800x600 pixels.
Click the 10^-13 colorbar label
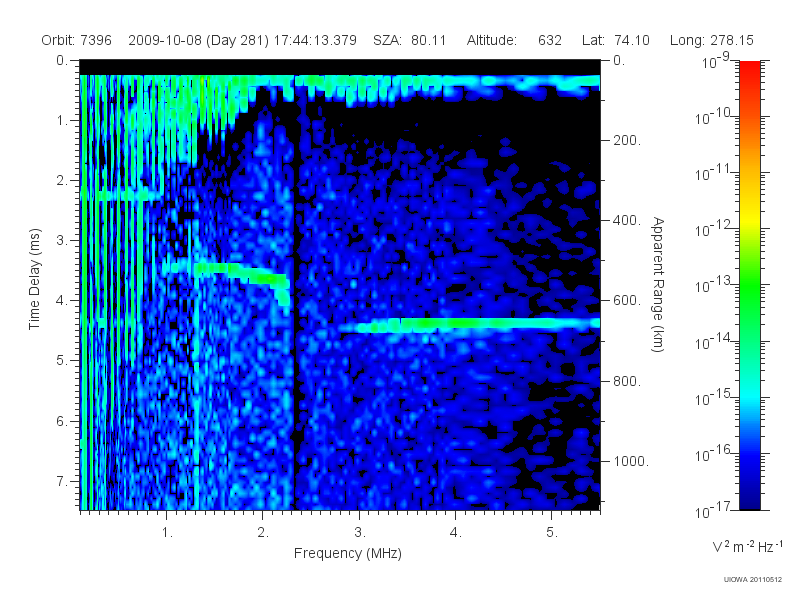(715, 286)
